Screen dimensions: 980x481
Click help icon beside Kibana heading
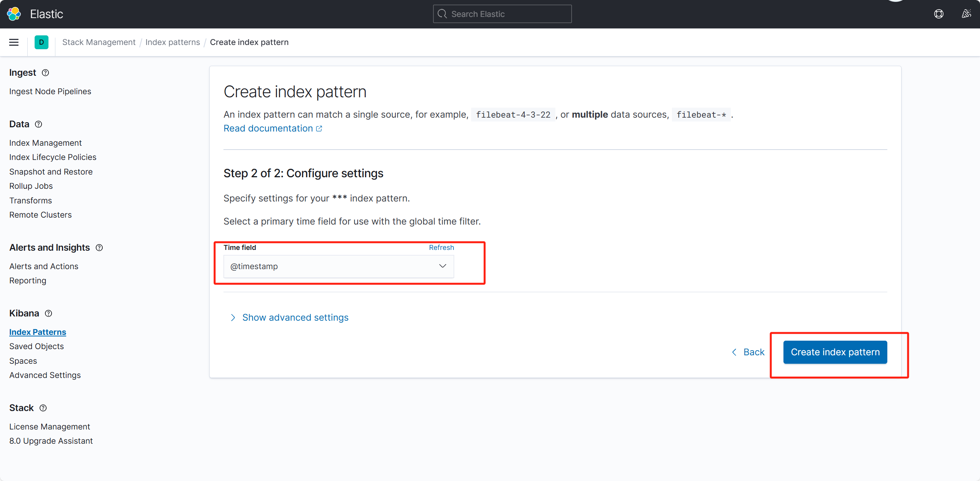click(48, 313)
